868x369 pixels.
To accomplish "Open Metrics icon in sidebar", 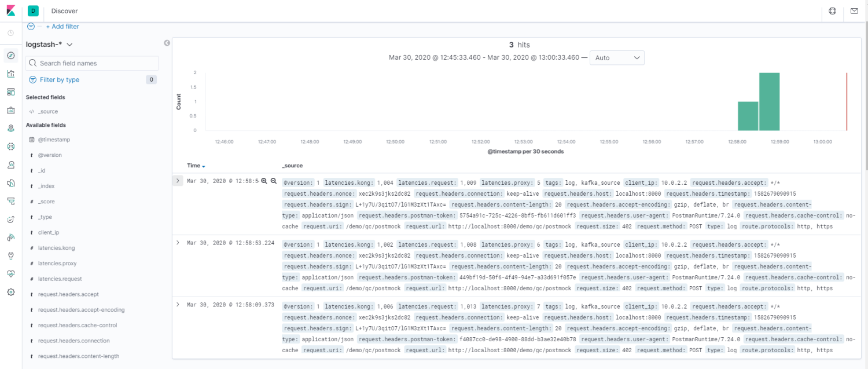I will (10, 165).
